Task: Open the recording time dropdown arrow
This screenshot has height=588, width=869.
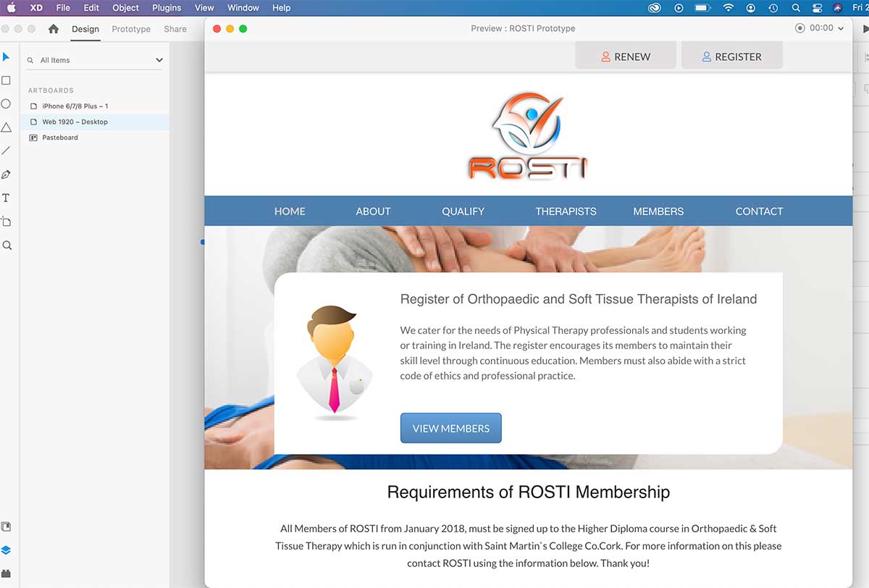Action: 840,29
